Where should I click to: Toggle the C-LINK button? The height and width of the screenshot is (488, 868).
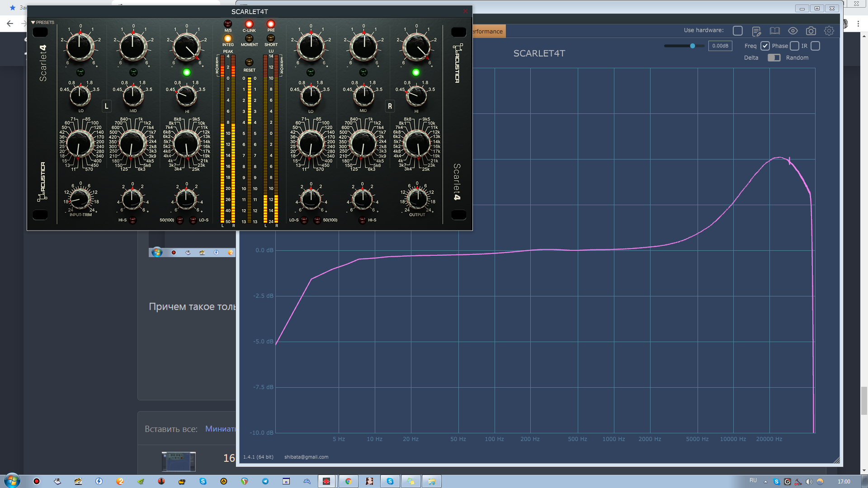coord(249,24)
